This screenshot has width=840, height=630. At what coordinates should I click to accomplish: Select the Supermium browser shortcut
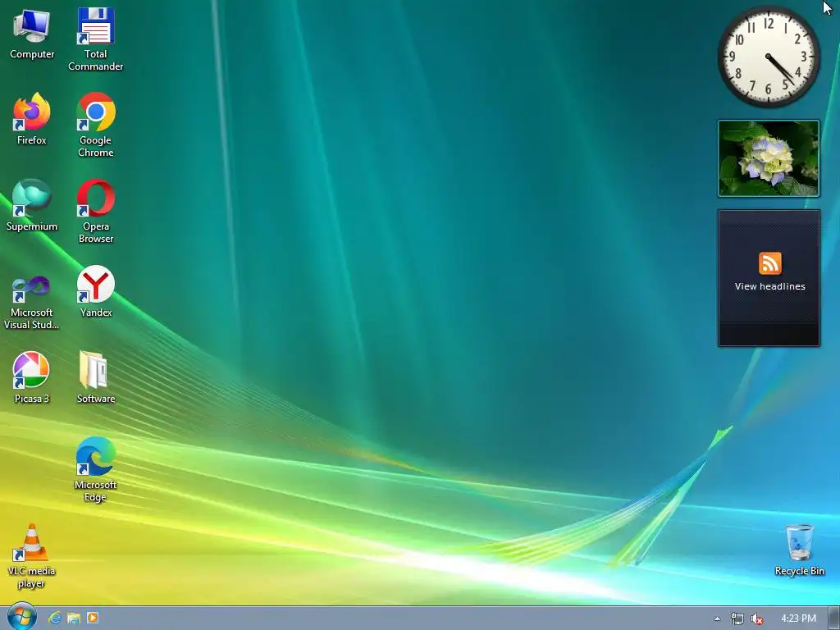pyautogui.click(x=32, y=205)
